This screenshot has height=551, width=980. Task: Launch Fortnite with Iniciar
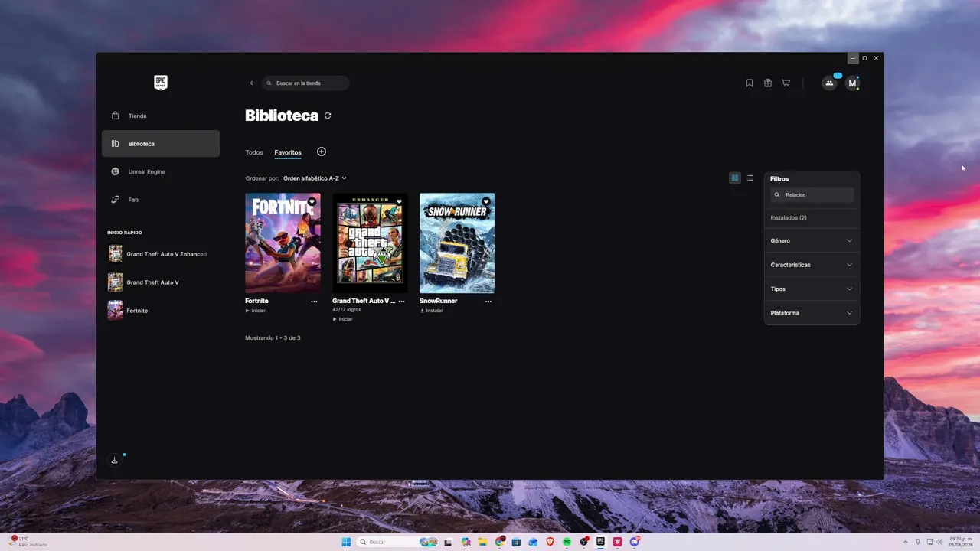[256, 311]
